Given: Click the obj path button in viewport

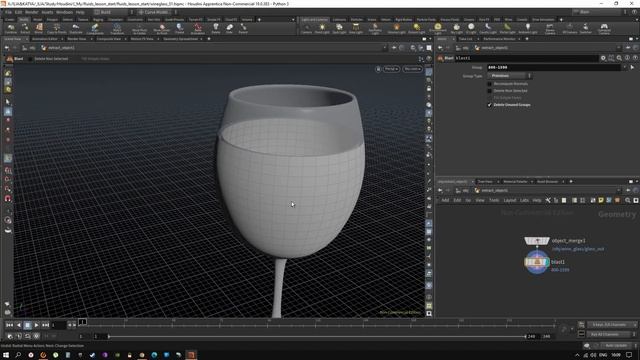Looking at the screenshot, I should point(29,48).
